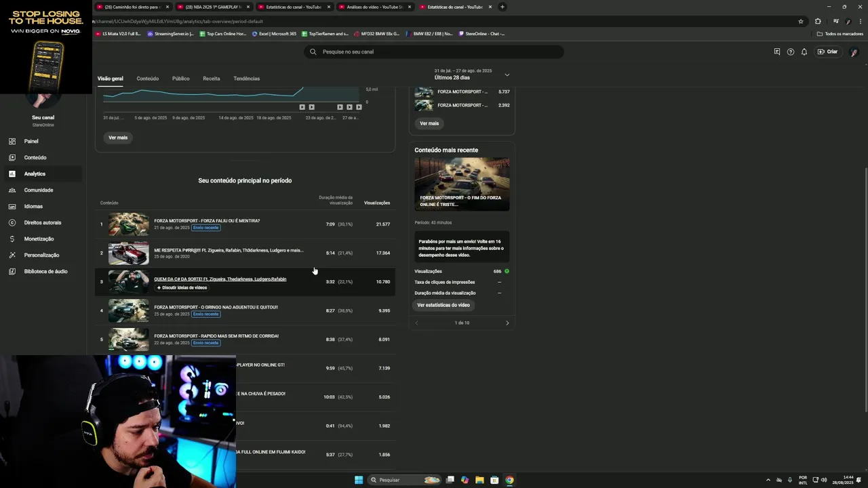Open the Excel Microsoft 365 bookmark

(275, 33)
